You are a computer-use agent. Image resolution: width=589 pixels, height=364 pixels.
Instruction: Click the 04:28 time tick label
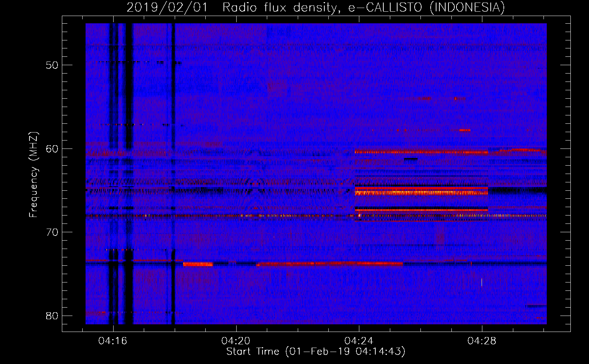pyautogui.click(x=482, y=341)
